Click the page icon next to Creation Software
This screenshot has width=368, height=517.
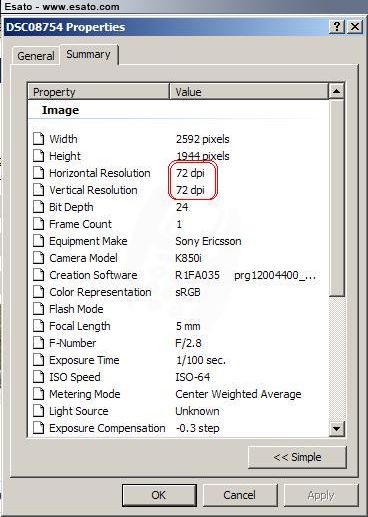pos(39,275)
